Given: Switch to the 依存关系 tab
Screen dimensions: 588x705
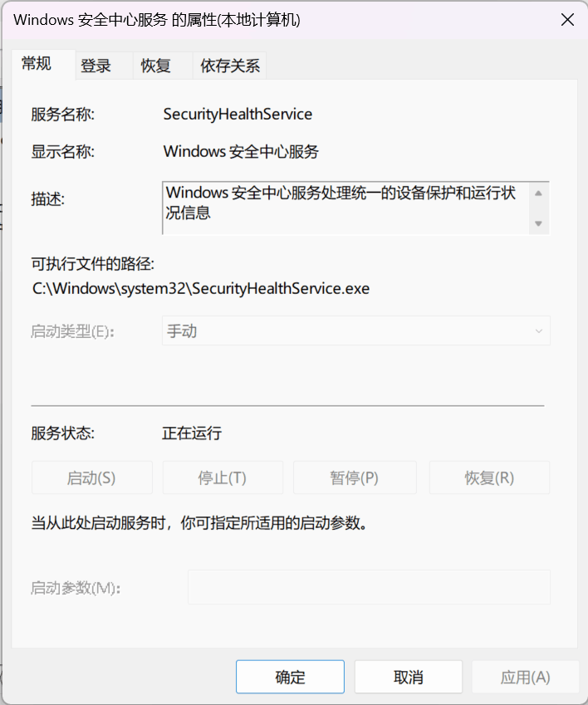Looking at the screenshot, I should (230, 66).
